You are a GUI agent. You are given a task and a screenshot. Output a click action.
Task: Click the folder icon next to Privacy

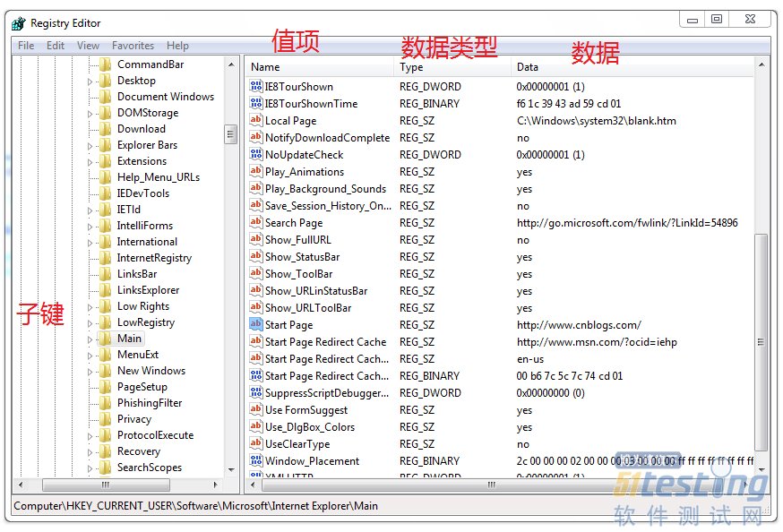105,419
